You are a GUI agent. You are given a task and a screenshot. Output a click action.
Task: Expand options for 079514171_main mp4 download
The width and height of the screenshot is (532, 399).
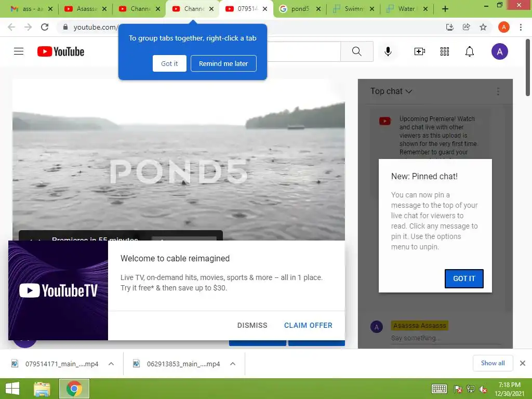click(x=111, y=364)
